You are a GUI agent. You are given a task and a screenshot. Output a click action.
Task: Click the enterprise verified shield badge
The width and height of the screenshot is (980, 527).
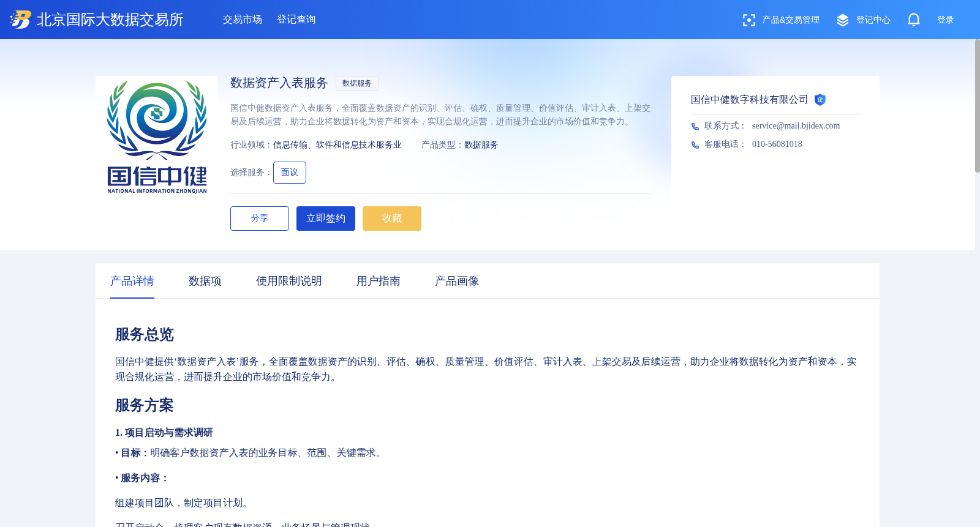tap(820, 100)
